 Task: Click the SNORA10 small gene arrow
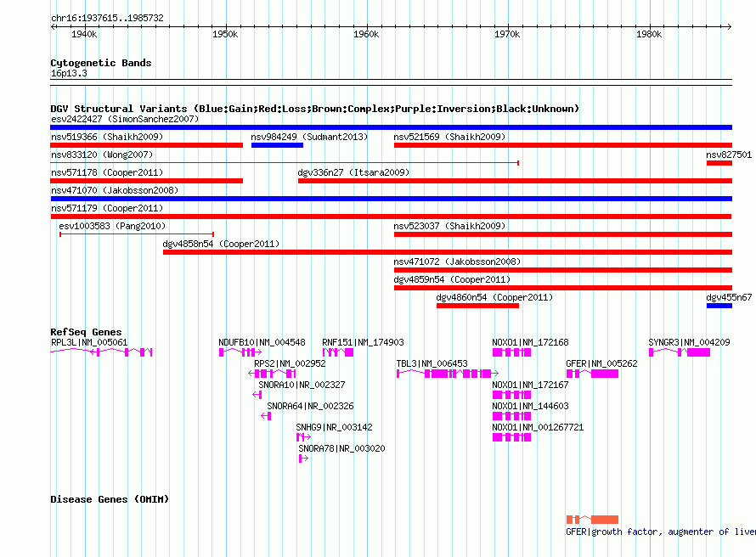click(257, 395)
